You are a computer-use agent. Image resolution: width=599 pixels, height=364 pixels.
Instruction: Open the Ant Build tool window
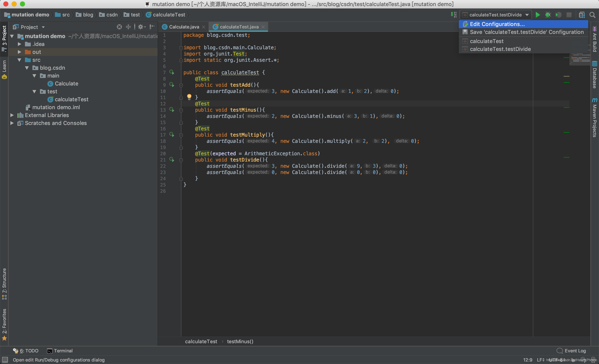point(595,39)
